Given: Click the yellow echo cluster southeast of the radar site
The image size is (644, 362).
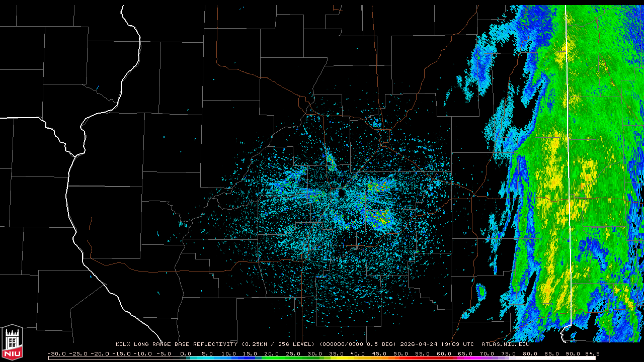Looking at the screenshot, I should pos(381,219).
